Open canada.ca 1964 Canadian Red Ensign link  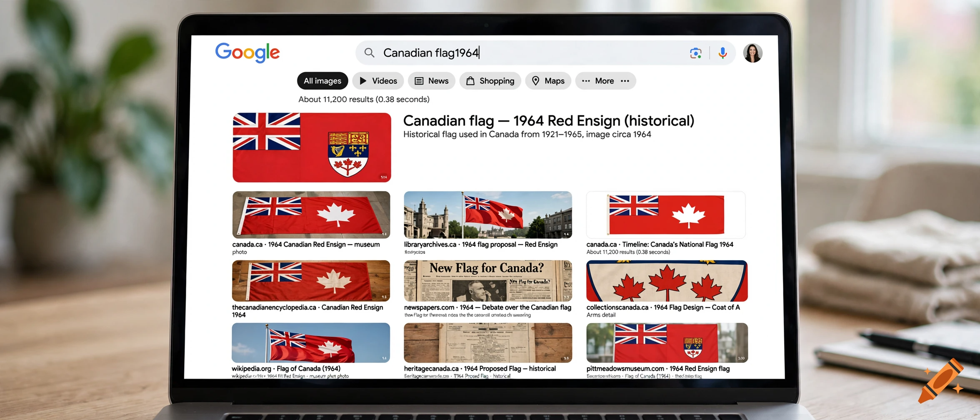pyautogui.click(x=306, y=245)
